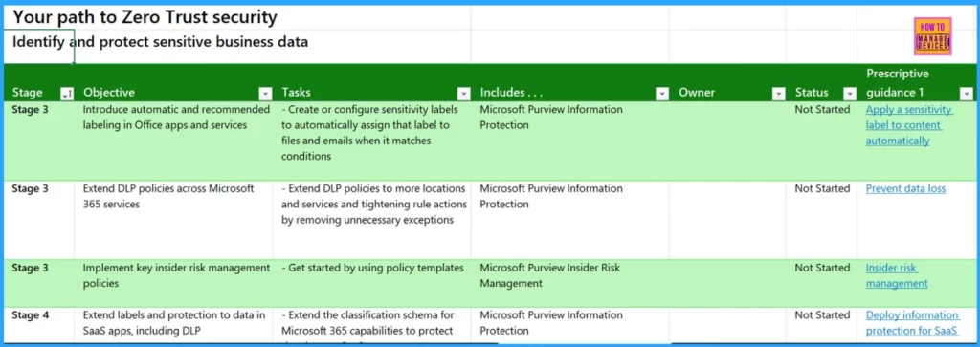980x347 pixels.
Task: Open 'Deploy information protection for SaaS' link
Action: pos(912,323)
